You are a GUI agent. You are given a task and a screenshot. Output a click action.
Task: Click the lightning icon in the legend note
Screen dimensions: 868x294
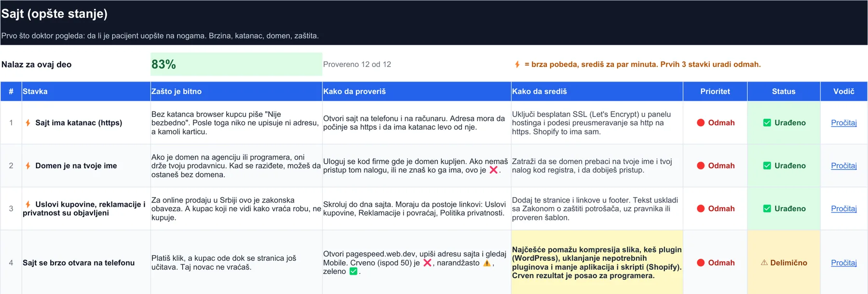(x=517, y=65)
